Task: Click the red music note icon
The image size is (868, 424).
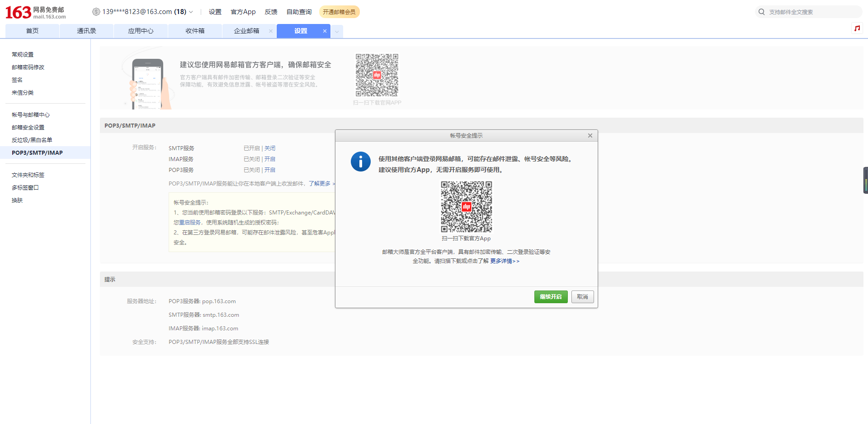Action: (x=857, y=28)
